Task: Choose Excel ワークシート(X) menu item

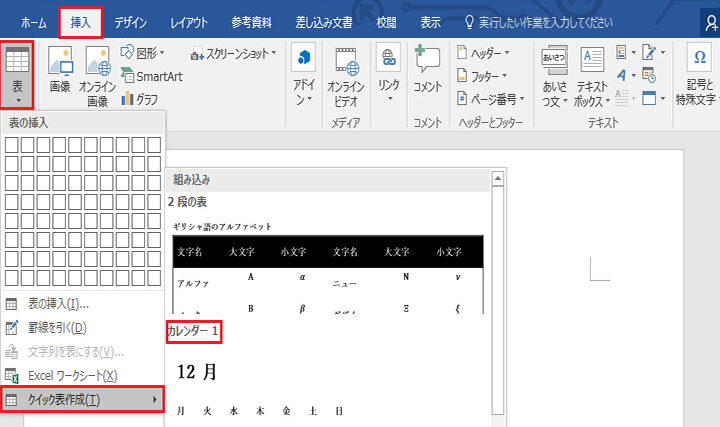Action: 83,376
